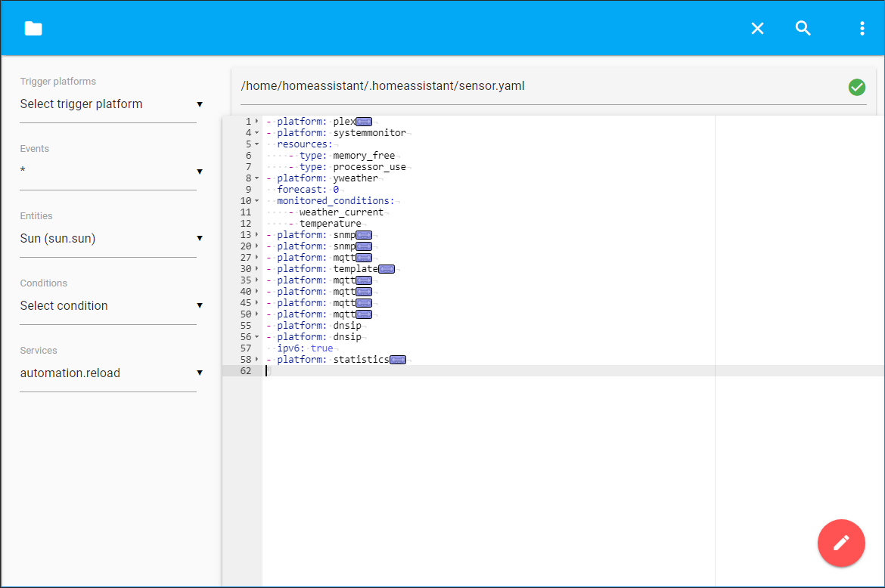This screenshot has height=588, width=885.
Task: Collapse yweather block on line 8
Action: [257, 178]
